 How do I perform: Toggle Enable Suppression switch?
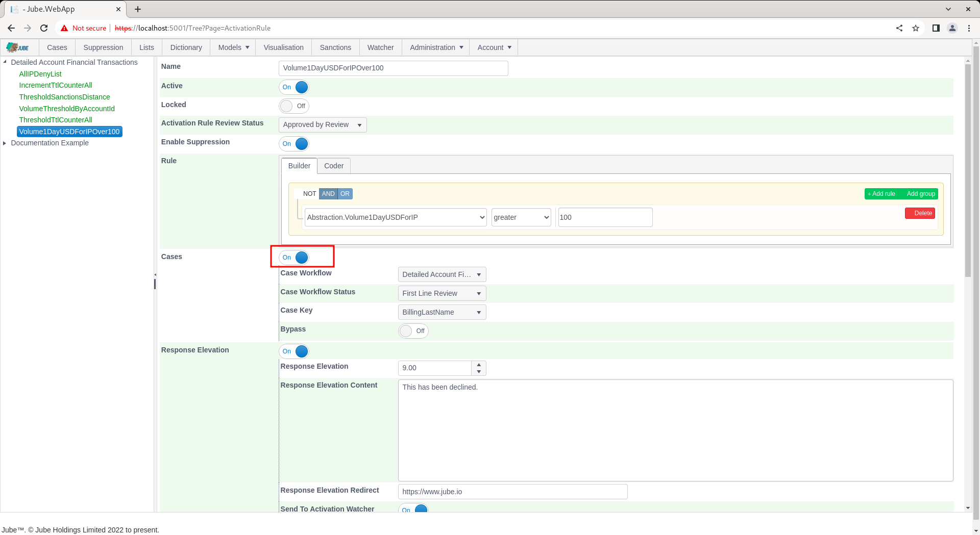(295, 144)
